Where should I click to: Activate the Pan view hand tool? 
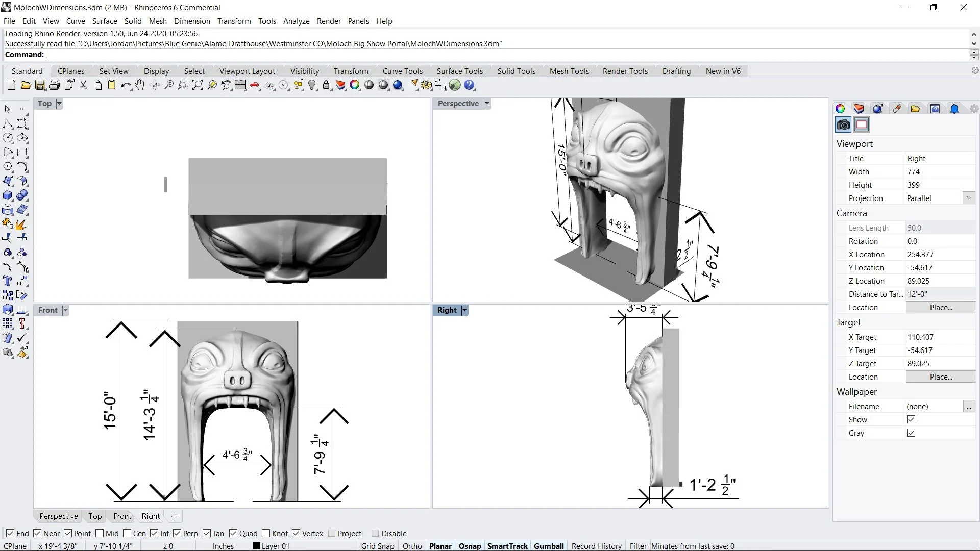(x=140, y=85)
